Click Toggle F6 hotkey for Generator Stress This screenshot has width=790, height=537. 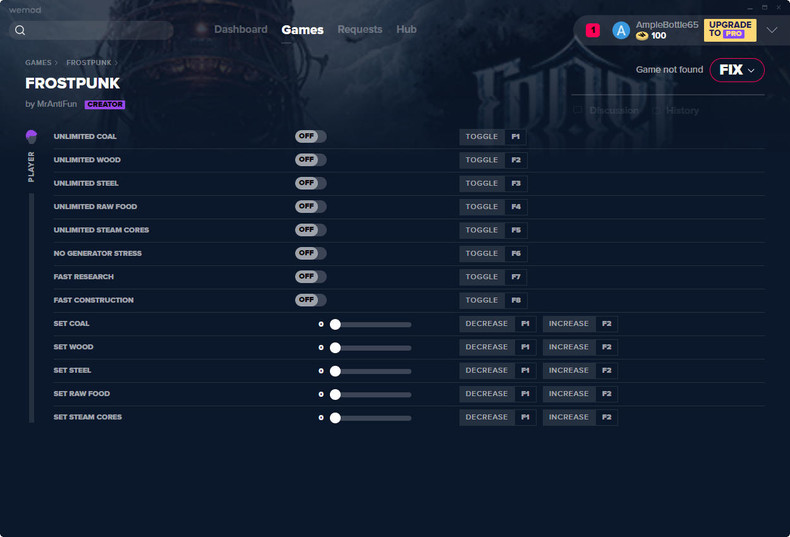[493, 253]
